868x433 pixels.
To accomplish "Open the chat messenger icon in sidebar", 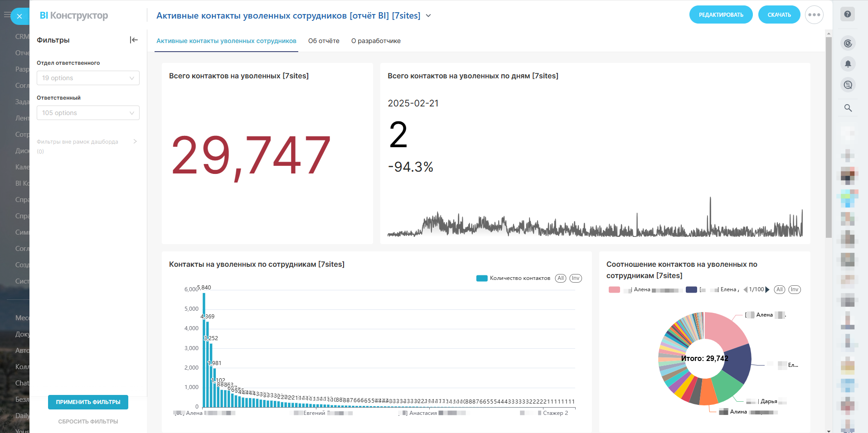I will (848, 85).
